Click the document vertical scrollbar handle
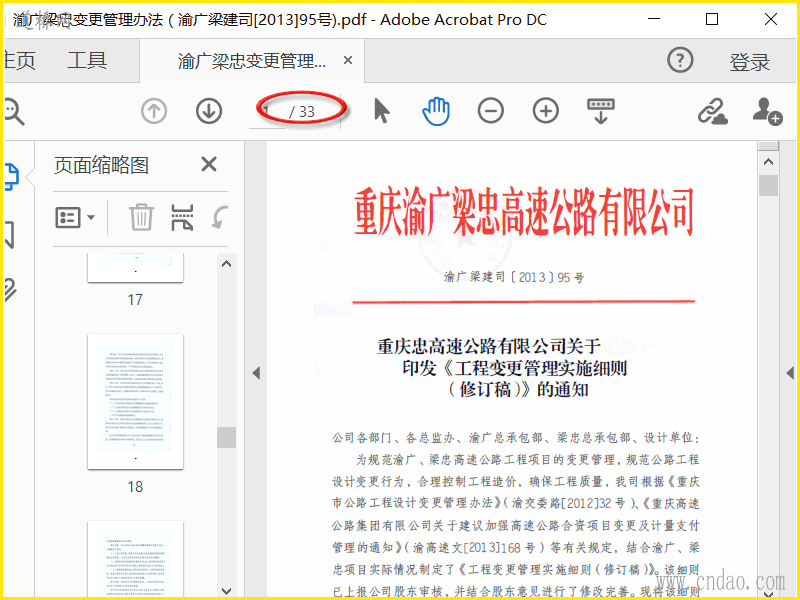The height and width of the screenshot is (600, 800). (x=768, y=186)
